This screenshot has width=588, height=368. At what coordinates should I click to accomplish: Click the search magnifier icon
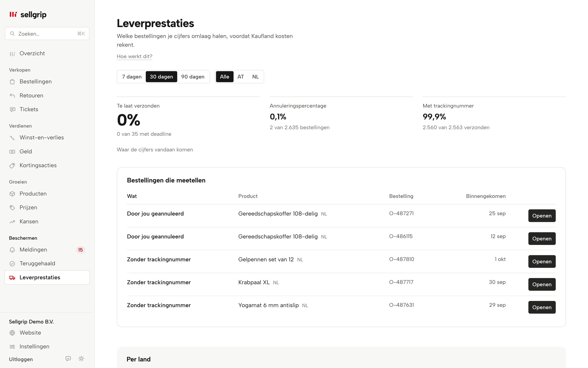pyautogui.click(x=12, y=34)
